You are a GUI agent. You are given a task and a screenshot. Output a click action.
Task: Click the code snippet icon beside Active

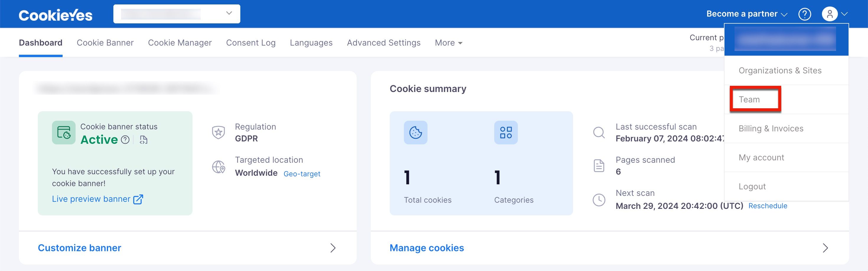[x=143, y=140]
